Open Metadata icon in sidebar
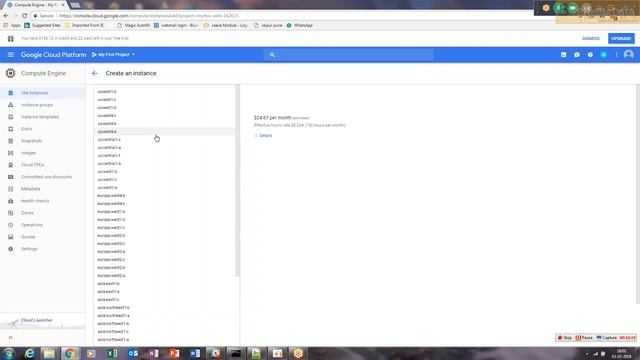Screen dimensions: 640x360 [11, 189]
